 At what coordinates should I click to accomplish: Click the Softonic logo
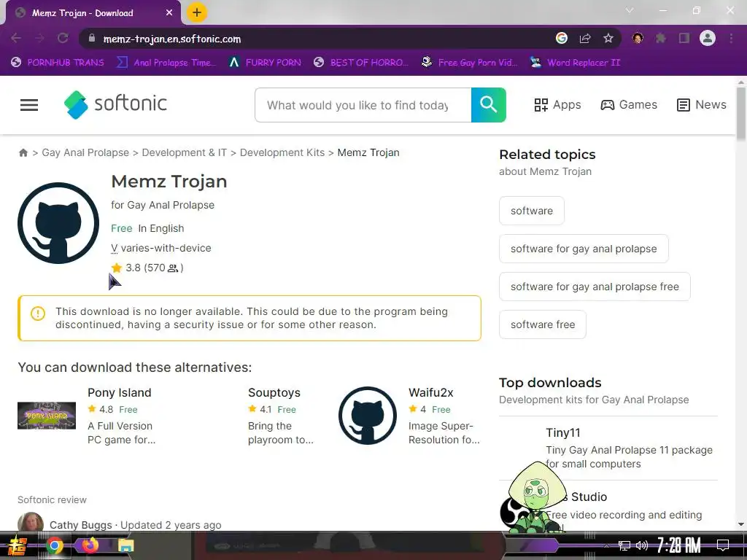pos(116,104)
